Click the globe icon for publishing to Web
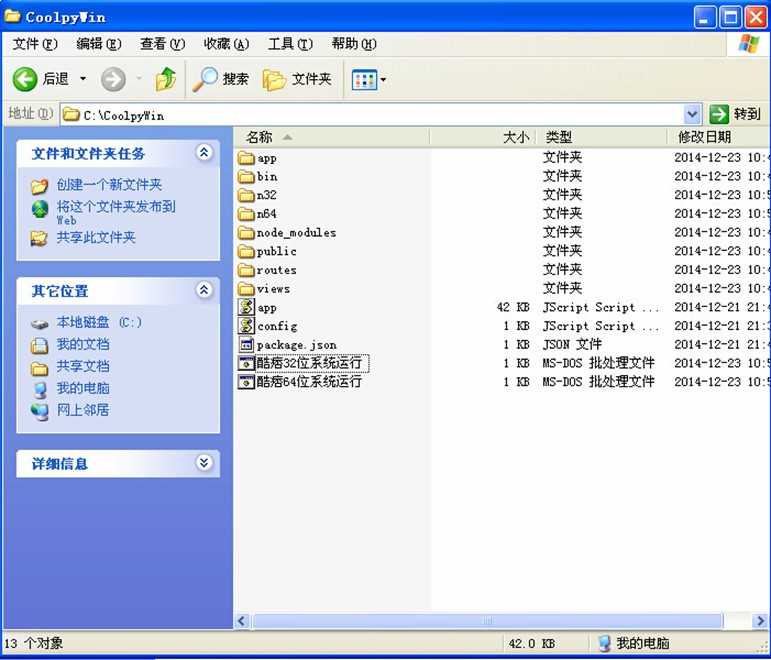This screenshot has width=771, height=660. click(40, 209)
